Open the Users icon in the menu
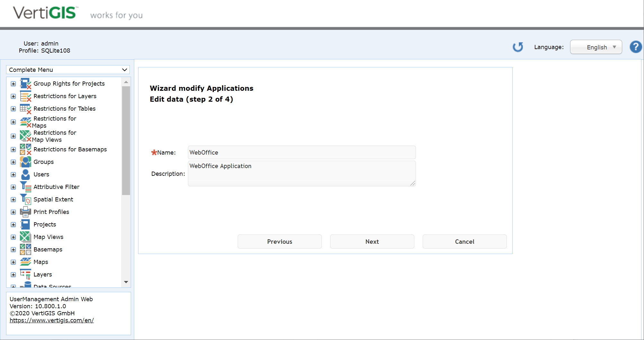Screen dimensions: 644x340 click(25, 174)
